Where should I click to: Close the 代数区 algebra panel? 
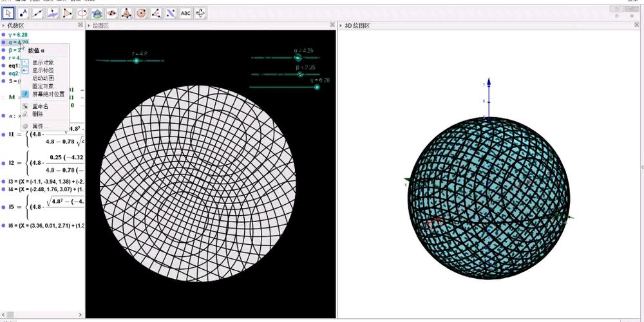pyautogui.click(x=80, y=25)
